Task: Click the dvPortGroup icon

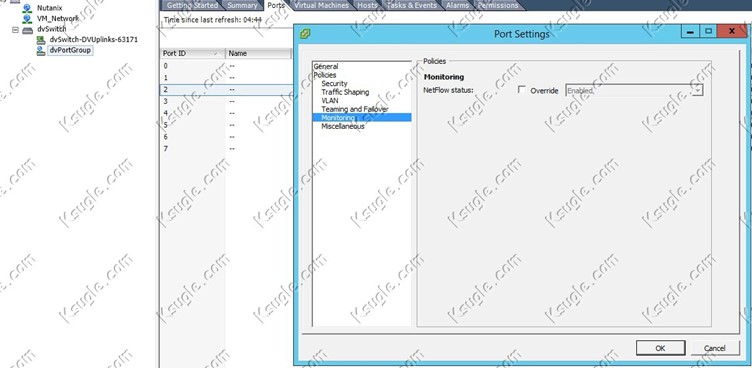Action: (x=41, y=50)
